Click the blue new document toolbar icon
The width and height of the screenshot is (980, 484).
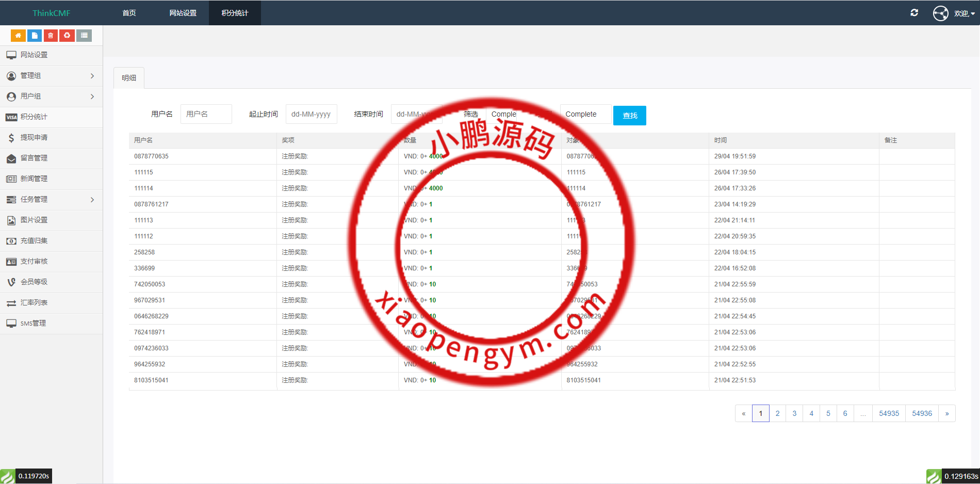point(34,35)
